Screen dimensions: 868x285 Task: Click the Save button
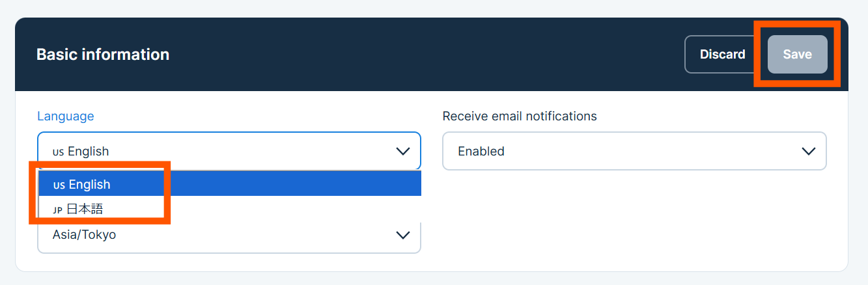797,55
